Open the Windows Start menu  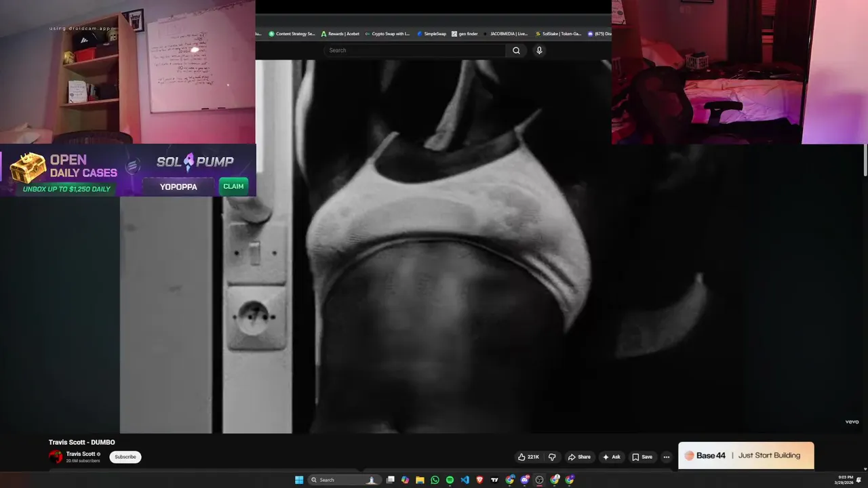[299, 480]
